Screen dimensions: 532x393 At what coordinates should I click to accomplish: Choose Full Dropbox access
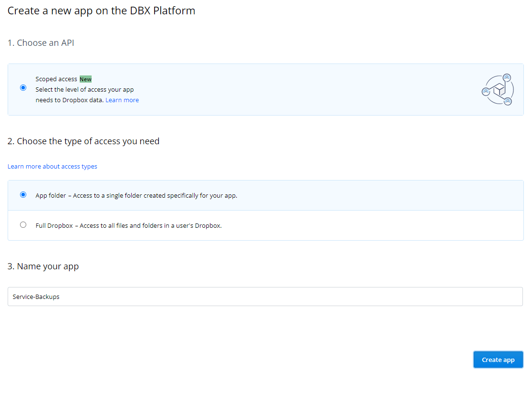(x=23, y=224)
